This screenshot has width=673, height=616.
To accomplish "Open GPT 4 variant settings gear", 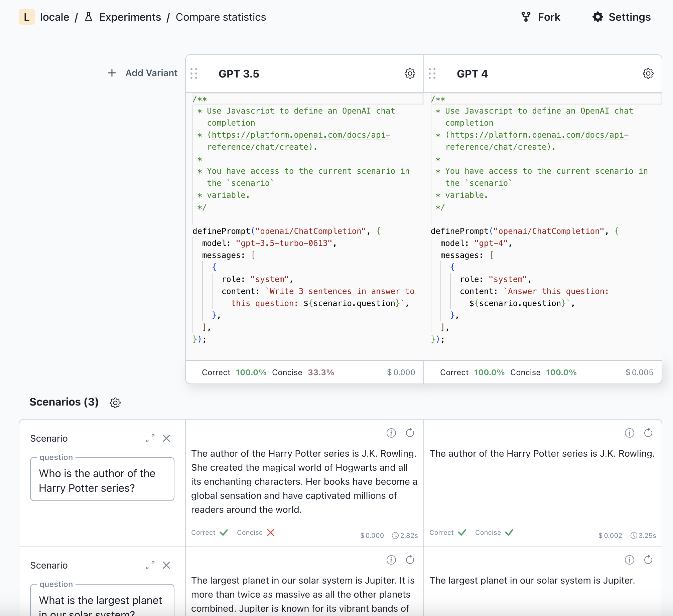I will point(648,73).
